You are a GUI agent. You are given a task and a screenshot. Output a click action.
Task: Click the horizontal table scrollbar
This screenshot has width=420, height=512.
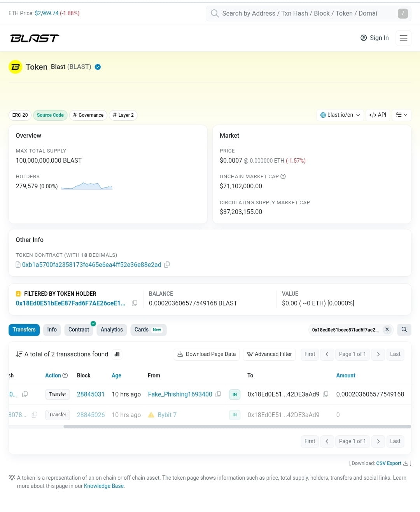pos(237,427)
